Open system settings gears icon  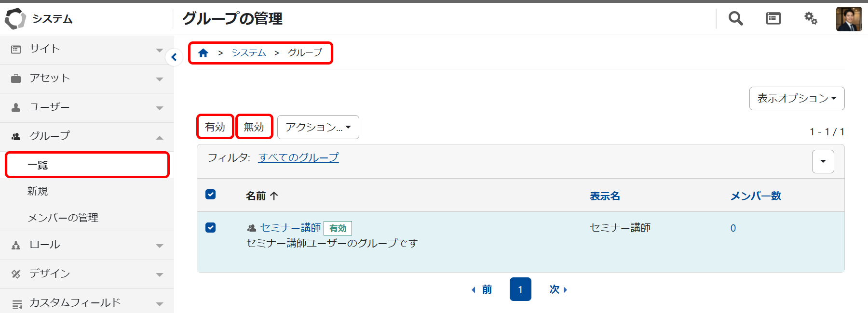pyautogui.click(x=811, y=18)
